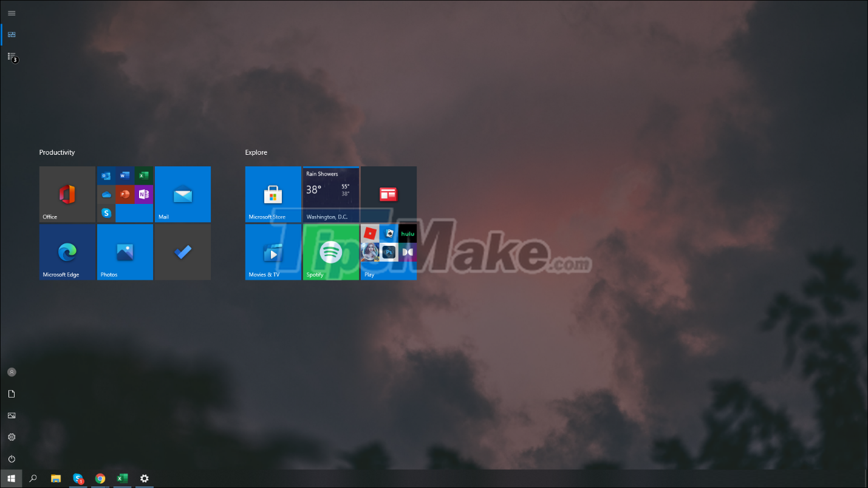Open Dolby Access in the Play group
Image resolution: width=868 pixels, height=488 pixels.
(x=407, y=252)
